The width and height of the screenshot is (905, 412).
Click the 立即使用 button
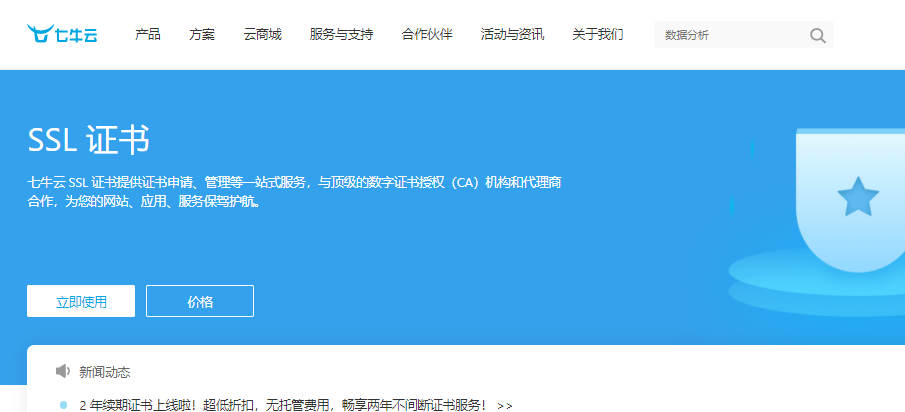[81, 301]
